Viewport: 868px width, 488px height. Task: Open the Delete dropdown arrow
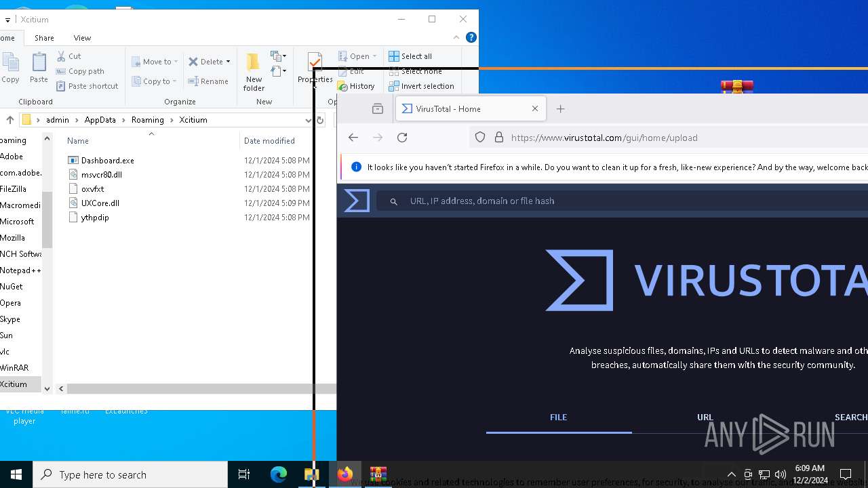coord(229,62)
